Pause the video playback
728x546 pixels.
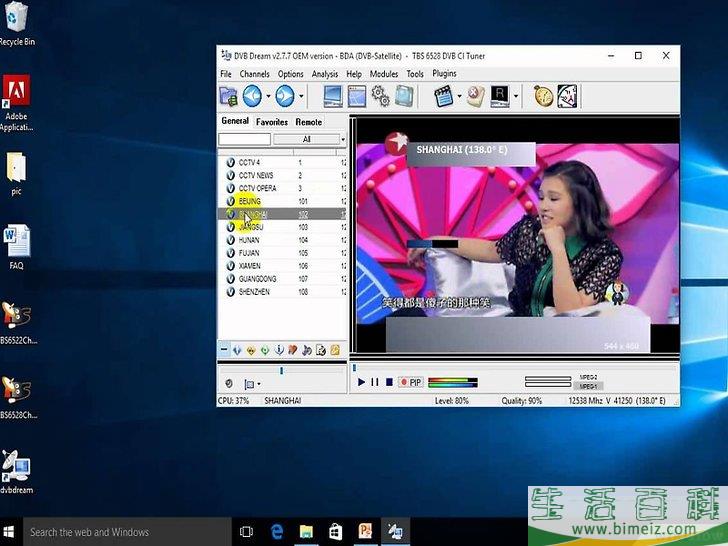(x=375, y=382)
